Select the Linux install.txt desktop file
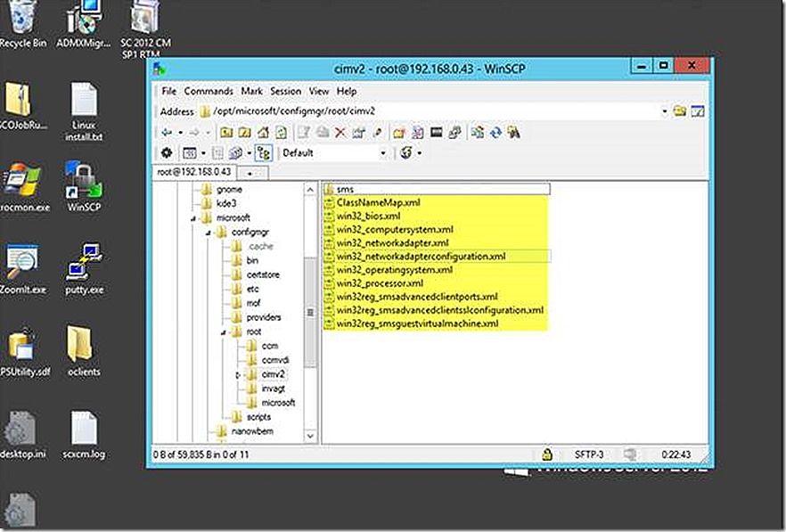The width and height of the screenshot is (786, 532). (x=84, y=111)
